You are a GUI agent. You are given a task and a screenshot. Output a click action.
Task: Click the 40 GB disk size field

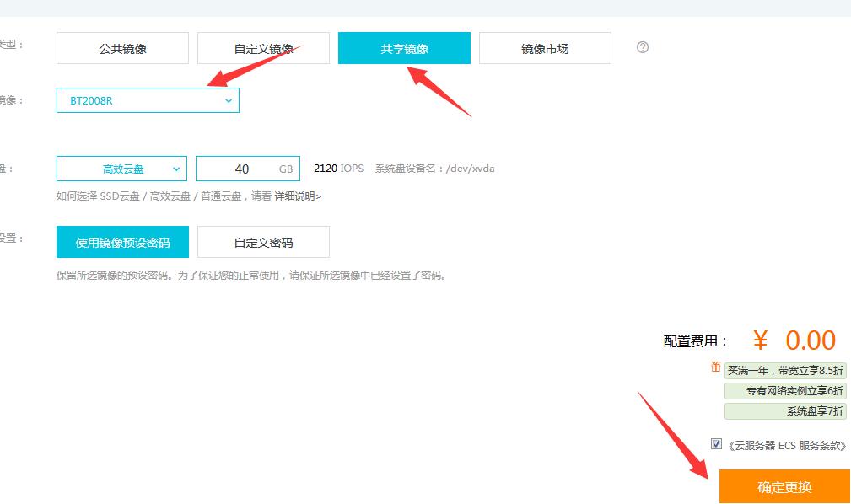pos(243,169)
